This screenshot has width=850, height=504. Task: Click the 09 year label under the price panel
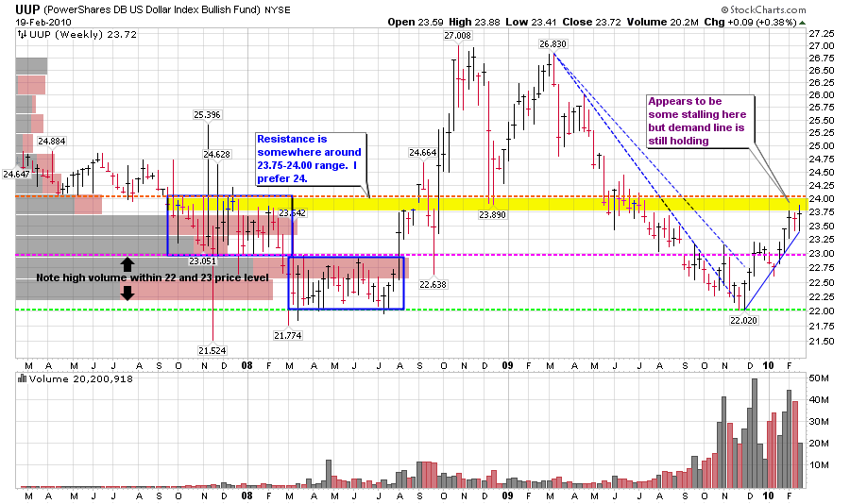pyautogui.click(x=507, y=365)
